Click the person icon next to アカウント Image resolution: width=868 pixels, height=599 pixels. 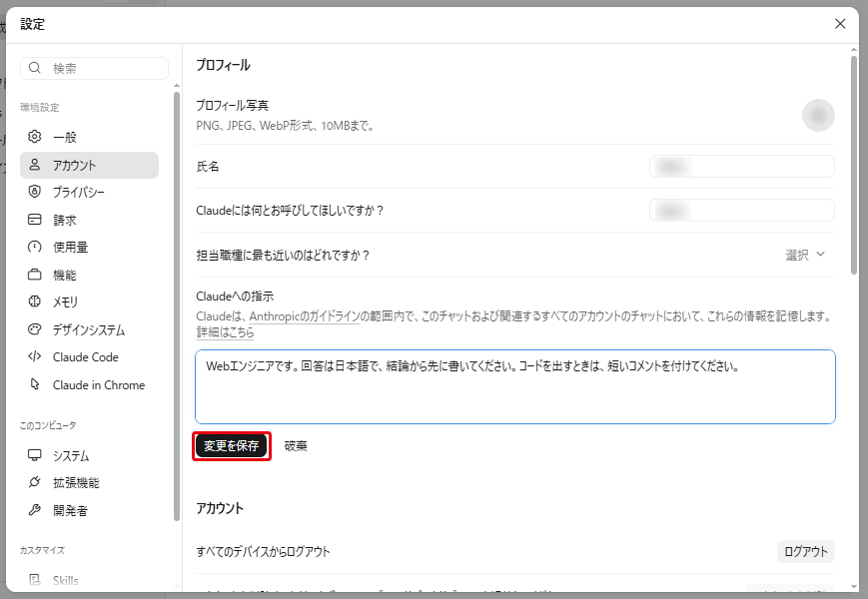click(35, 165)
